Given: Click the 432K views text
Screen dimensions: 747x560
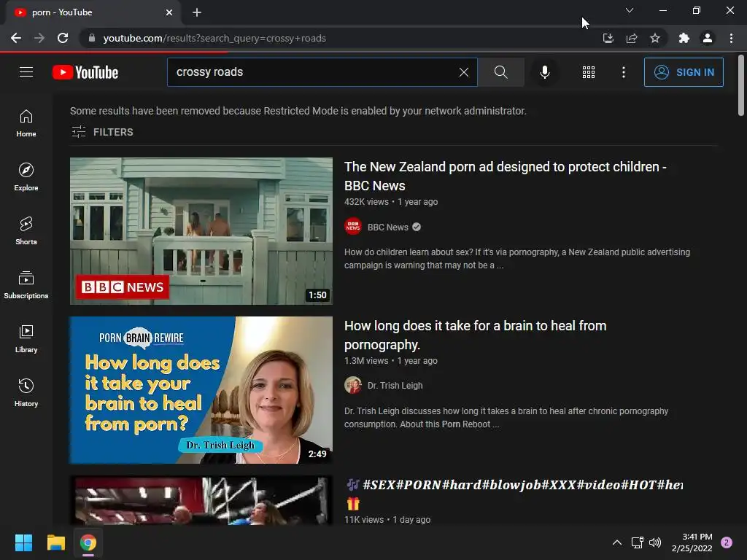Looking at the screenshot, I should 366,202.
